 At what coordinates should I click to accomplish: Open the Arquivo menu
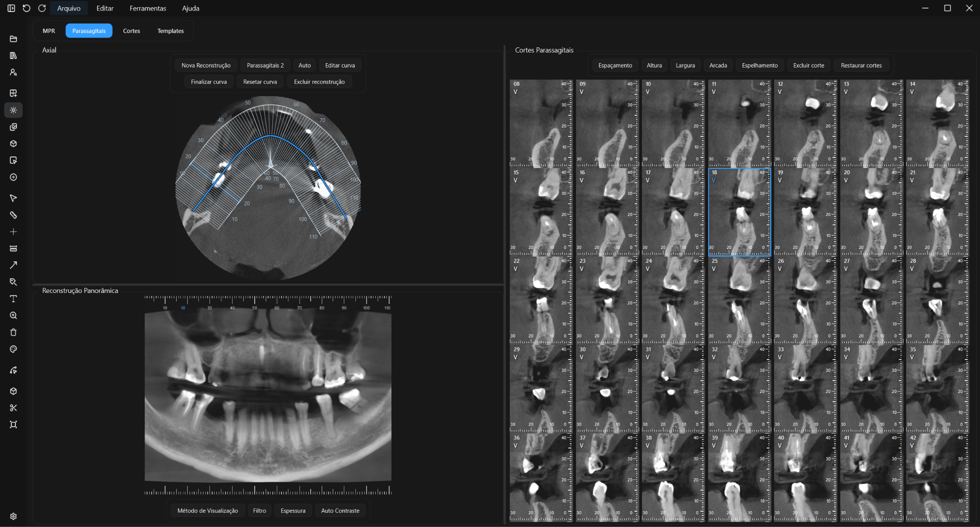pyautogui.click(x=69, y=8)
